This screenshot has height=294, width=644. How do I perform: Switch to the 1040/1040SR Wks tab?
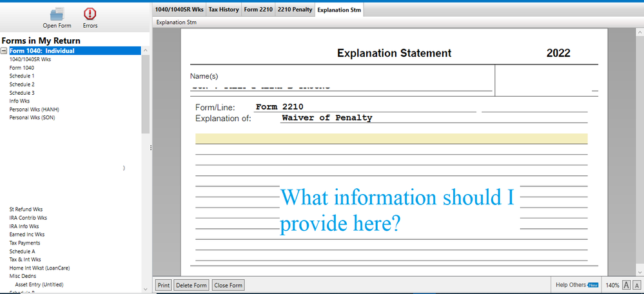(x=179, y=10)
